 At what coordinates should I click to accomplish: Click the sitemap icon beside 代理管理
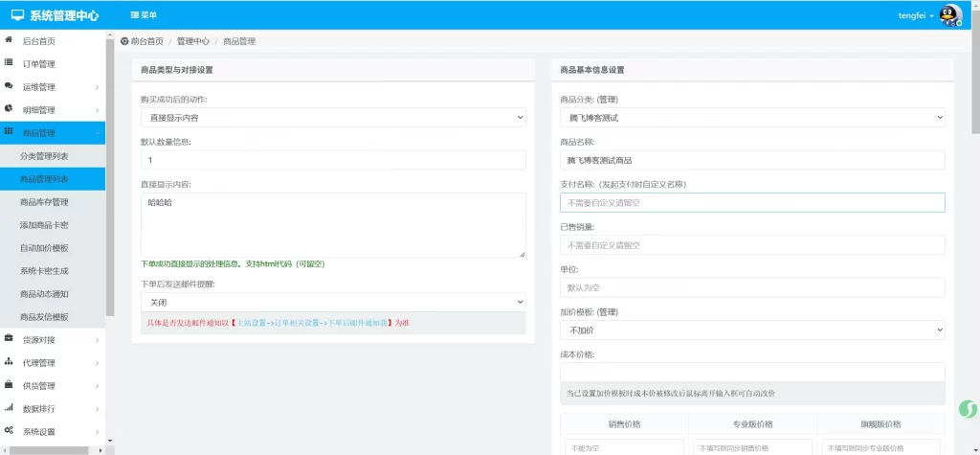(x=9, y=362)
